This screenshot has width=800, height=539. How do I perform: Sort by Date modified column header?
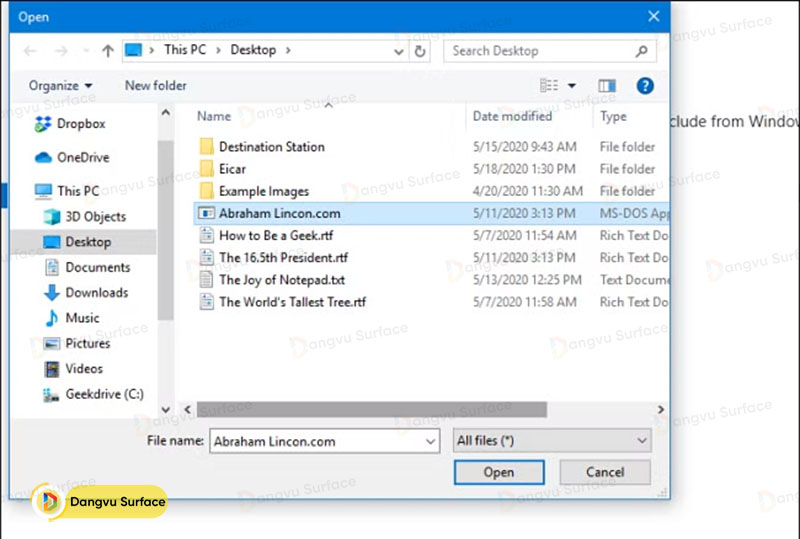point(512,117)
